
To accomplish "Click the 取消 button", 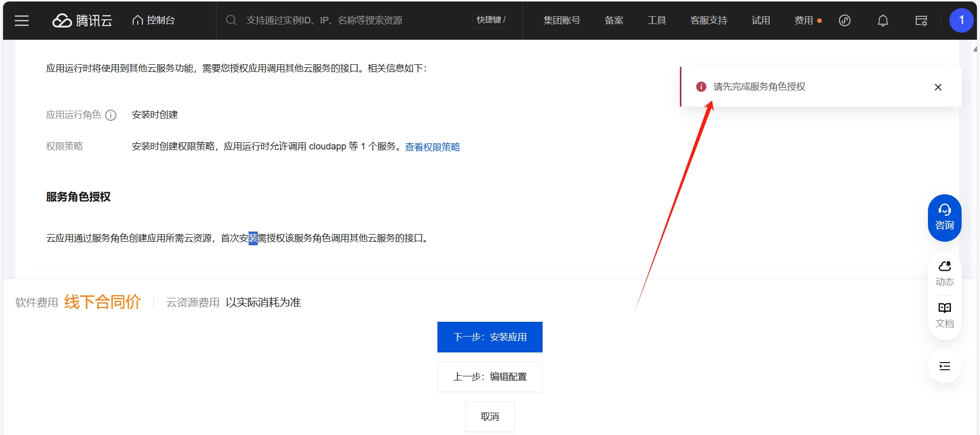I will pos(490,417).
